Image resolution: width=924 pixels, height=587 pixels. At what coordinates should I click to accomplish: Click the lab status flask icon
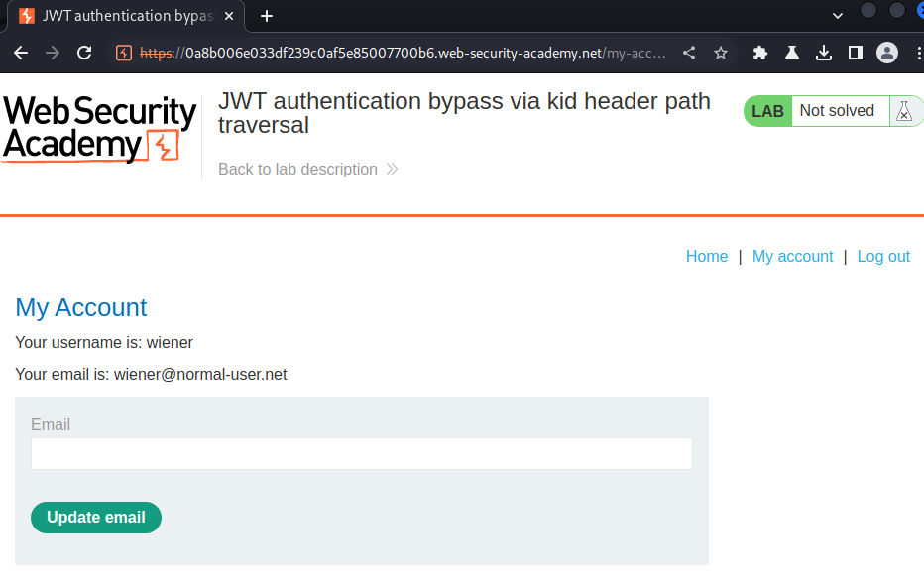pyautogui.click(x=904, y=111)
